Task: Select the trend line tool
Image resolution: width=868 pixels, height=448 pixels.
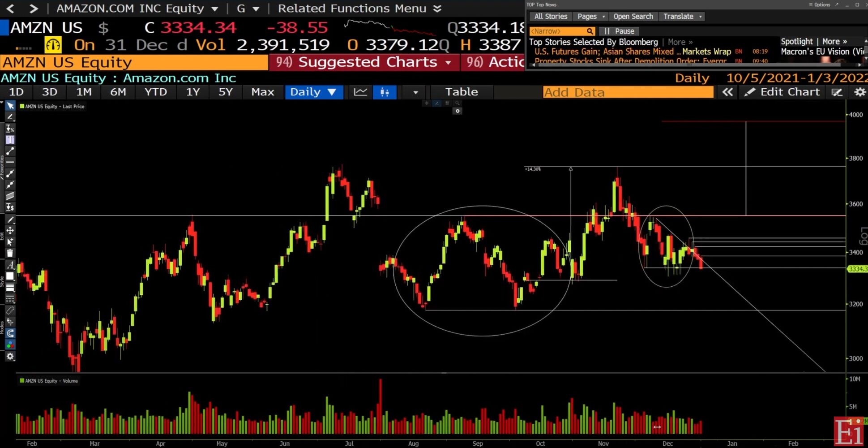Action: coord(10,151)
